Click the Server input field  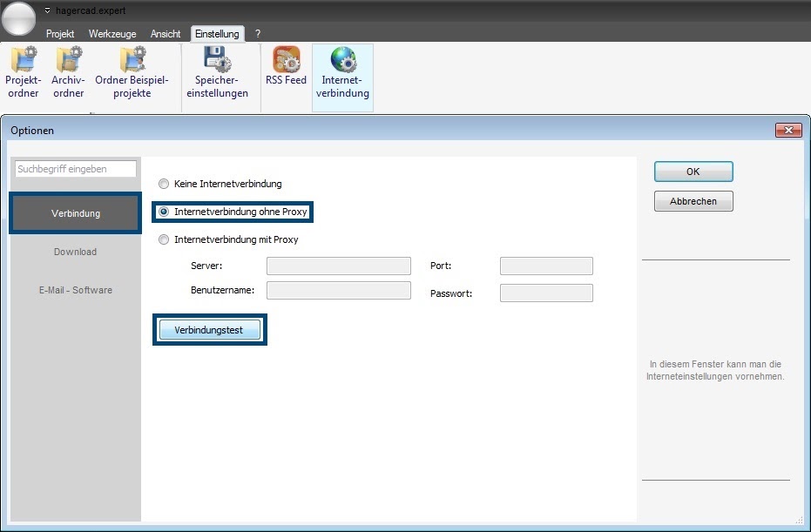[339, 266]
